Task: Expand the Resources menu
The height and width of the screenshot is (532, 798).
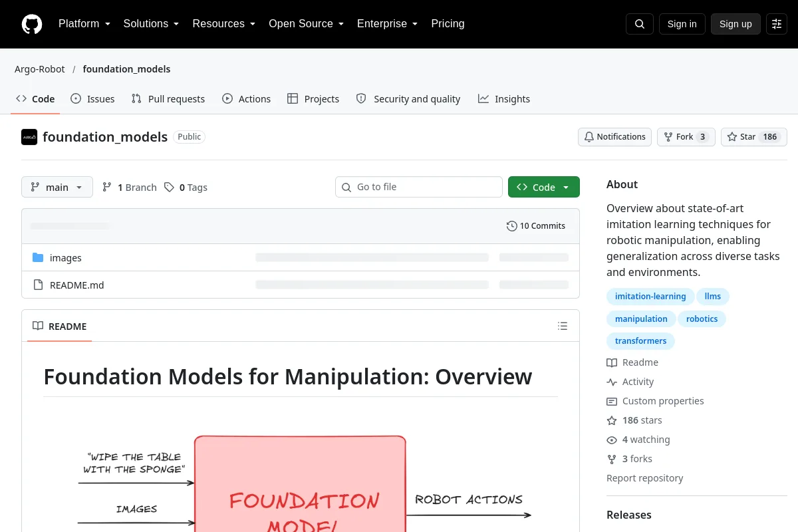Action: point(223,24)
